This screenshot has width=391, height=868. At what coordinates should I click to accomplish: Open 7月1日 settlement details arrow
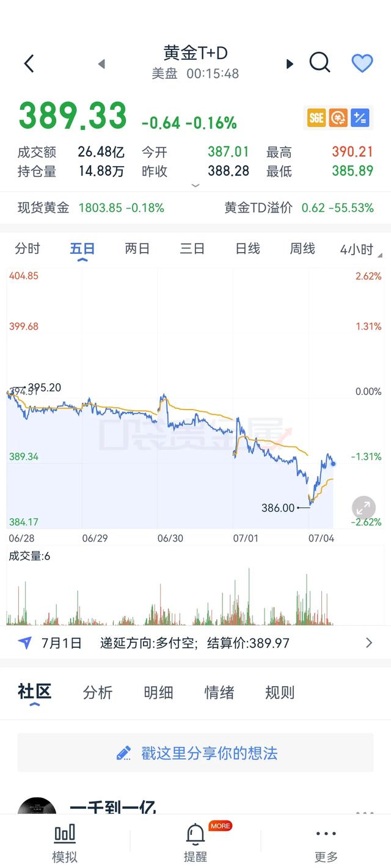pos(368,643)
